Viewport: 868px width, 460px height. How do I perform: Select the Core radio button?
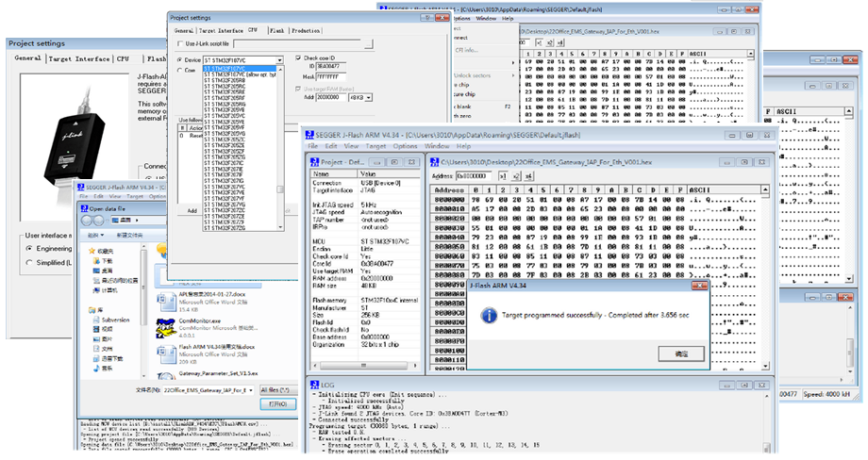tap(180, 70)
